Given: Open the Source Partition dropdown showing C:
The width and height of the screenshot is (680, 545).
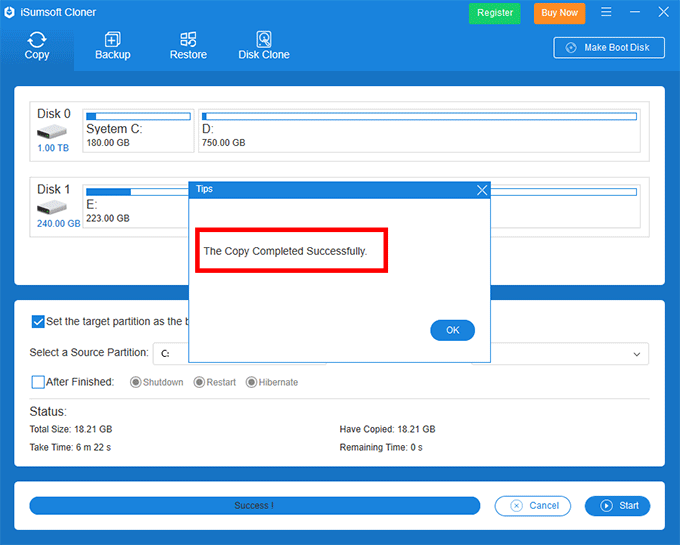Looking at the screenshot, I should pyautogui.click(x=171, y=354).
